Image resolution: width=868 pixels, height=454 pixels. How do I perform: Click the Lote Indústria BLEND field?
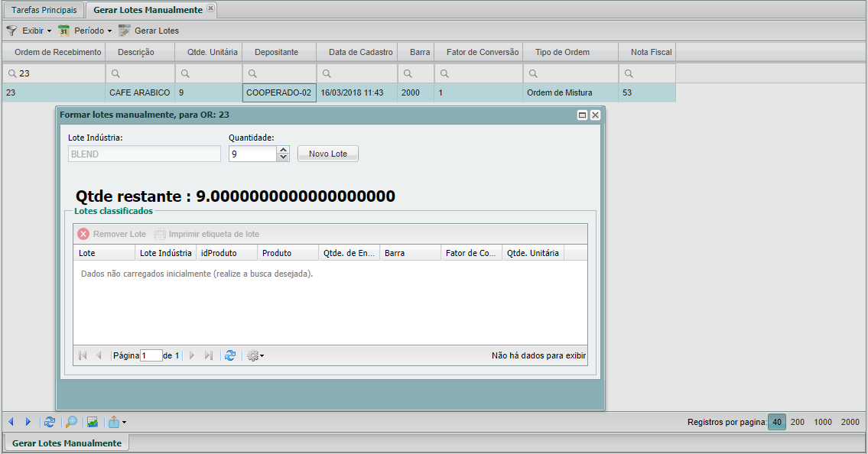point(144,154)
